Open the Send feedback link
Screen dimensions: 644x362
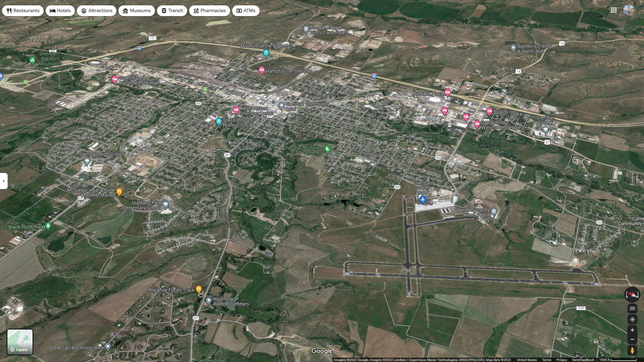coord(583,360)
